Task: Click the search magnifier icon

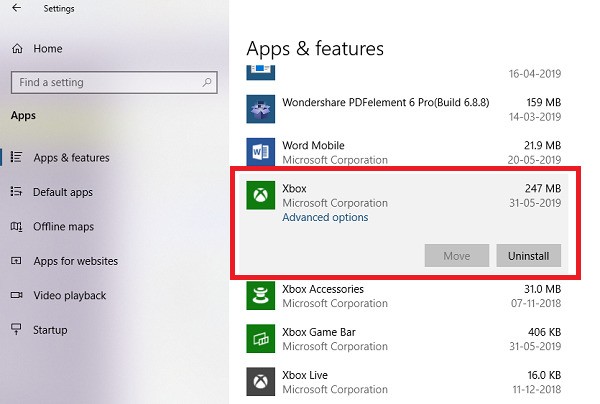Action: tap(207, 82)
